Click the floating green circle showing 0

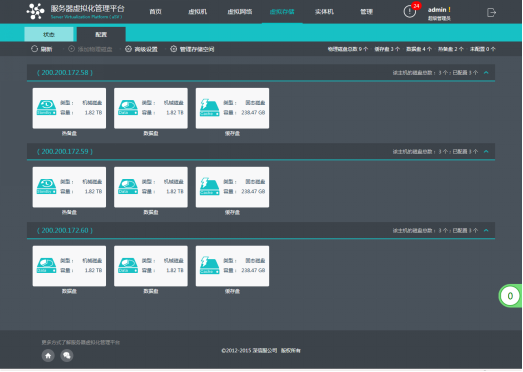click(x=510, y=296)
